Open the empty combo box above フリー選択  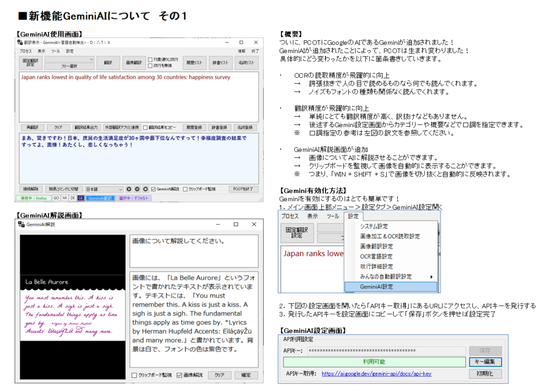click(x=69, y=59)
